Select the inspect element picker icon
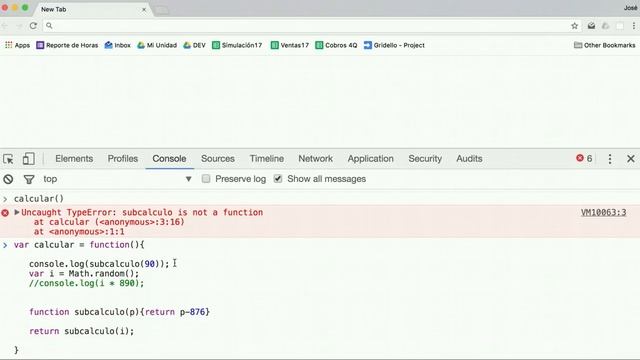This screenshot has width=640, height=360. point(8,159)
